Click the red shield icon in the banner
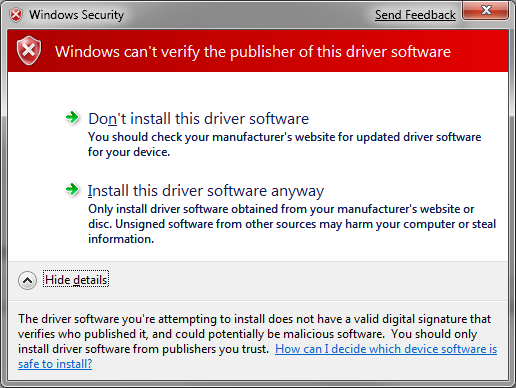The width and height of the screenshot is (516, 388). click(29, 51)
